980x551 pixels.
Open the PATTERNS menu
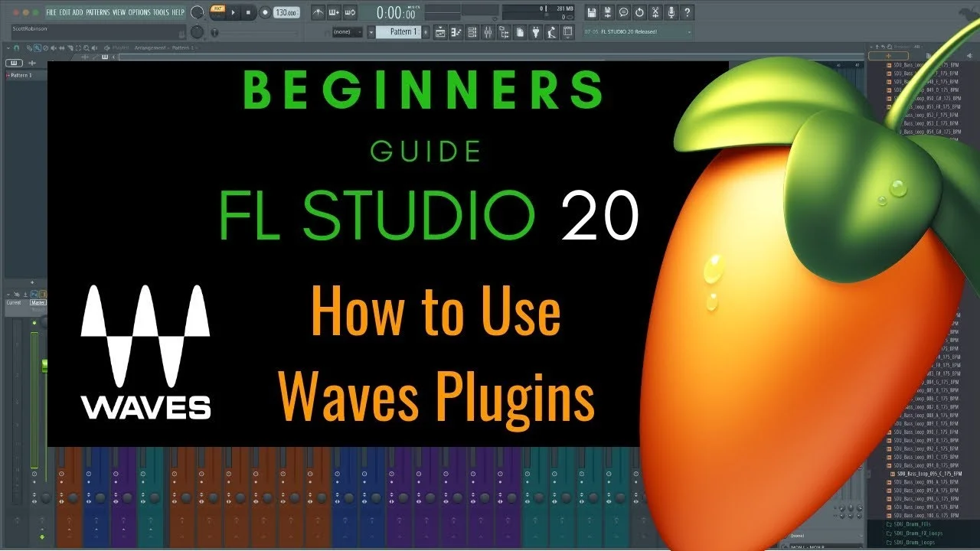coord(97,13)
